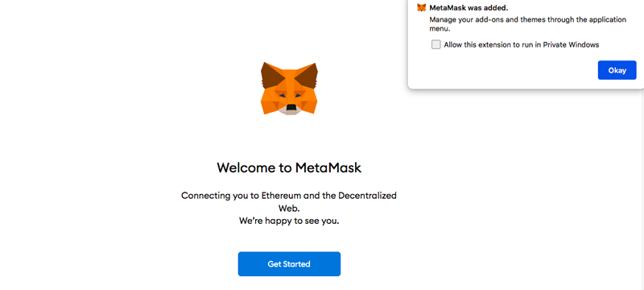Click the small fox icon in notification

(x=421, y=7)
